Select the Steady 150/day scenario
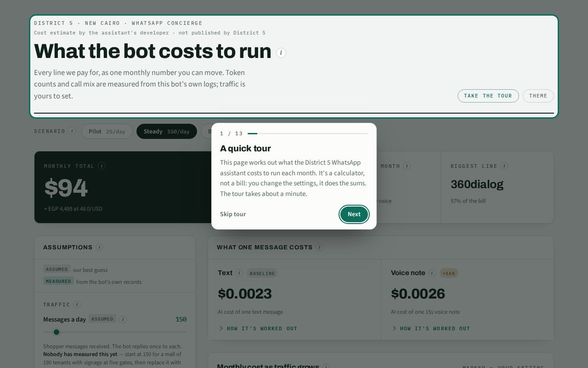The width and height of the screenshot is (588, 368). 167,132
